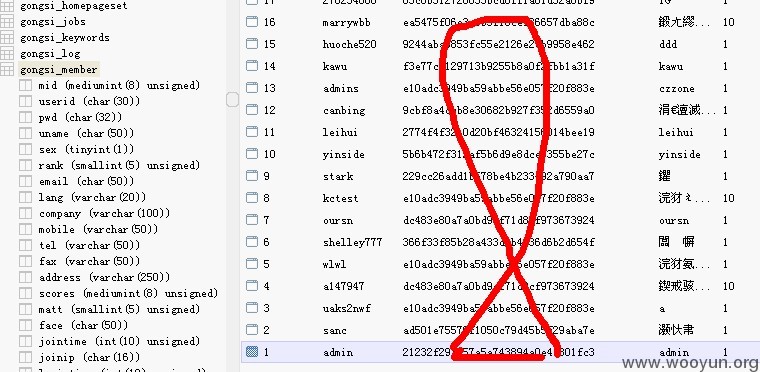Click the userid cell 'huoche520'
760x372 pixels.
click(x=349, y=45)
